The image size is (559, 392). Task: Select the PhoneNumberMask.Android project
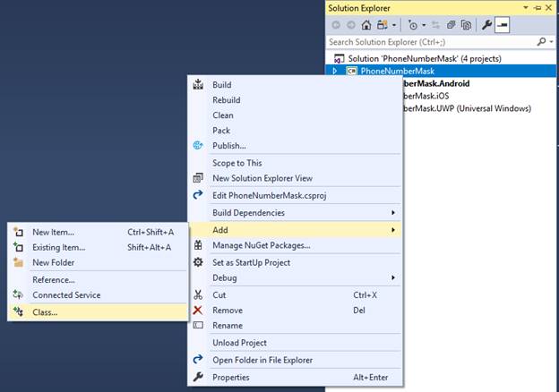pos(436,83)
